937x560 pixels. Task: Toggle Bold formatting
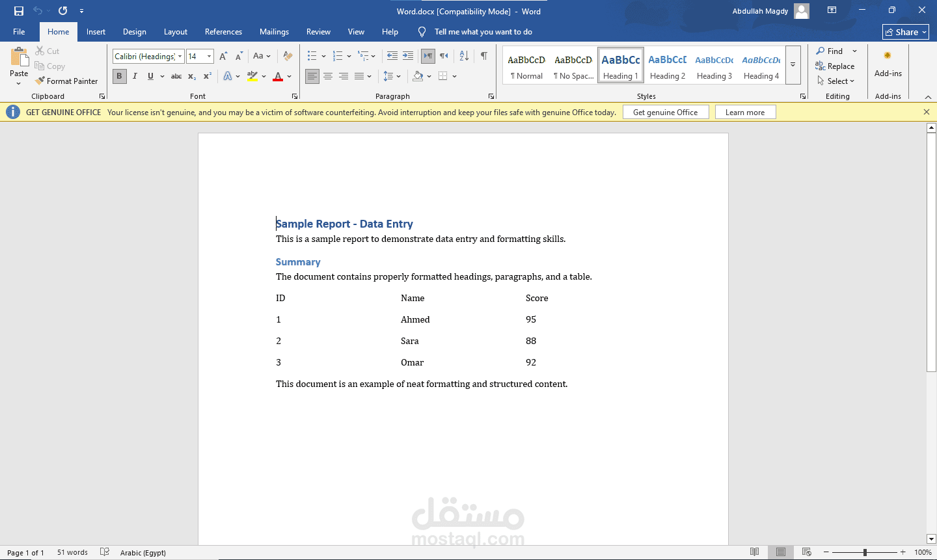point(119,76)
